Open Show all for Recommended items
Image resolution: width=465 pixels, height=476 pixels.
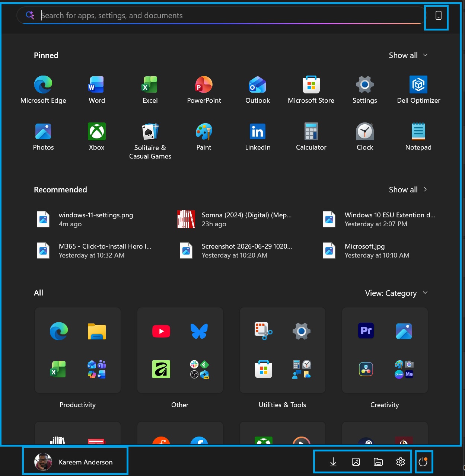point(408,189)
